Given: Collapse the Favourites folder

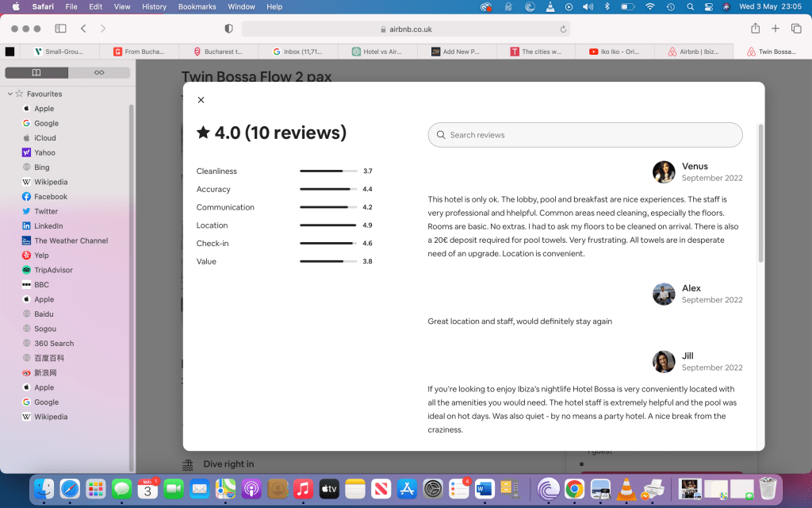Looking at the screenshot, I should [10, 94].
